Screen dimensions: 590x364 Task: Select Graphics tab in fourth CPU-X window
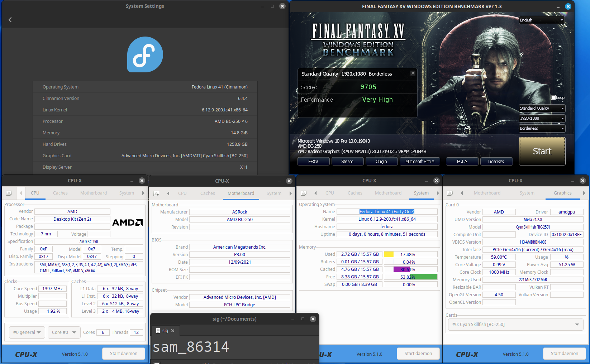pos(563,193)
